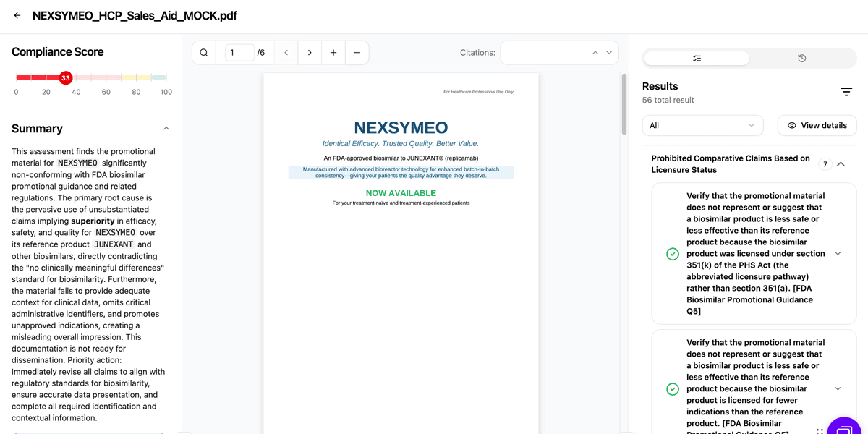The image size is (868, 434).
Task: Zoom out of the document using minus icon
Action: click(x=357, y=52)
